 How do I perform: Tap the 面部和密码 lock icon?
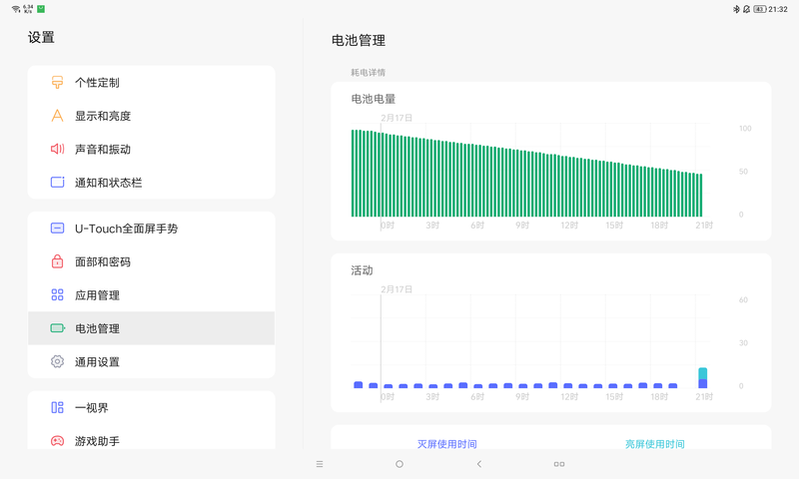(57, 262)
